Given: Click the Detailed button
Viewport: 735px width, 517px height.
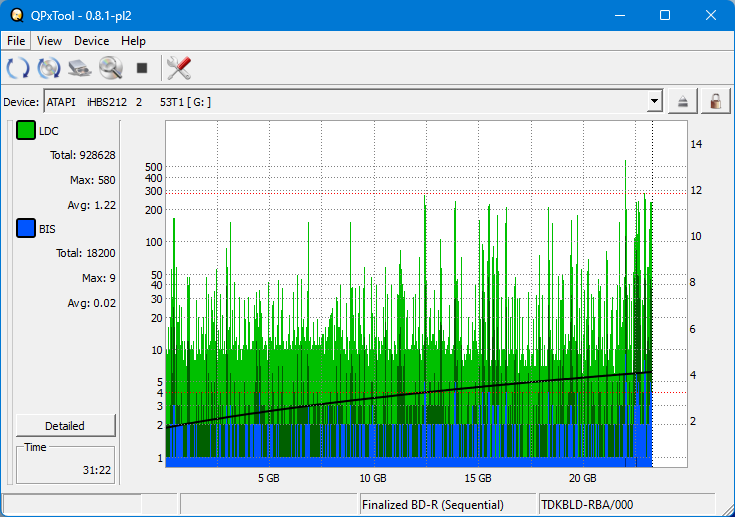Looking at the screenshot, I should tap(66, 426).
